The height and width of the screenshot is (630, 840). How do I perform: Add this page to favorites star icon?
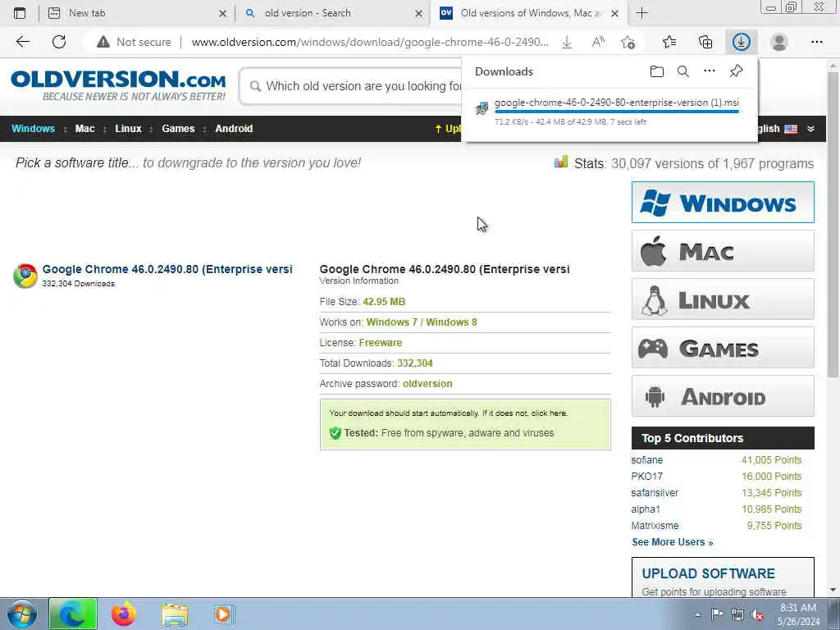628,42
